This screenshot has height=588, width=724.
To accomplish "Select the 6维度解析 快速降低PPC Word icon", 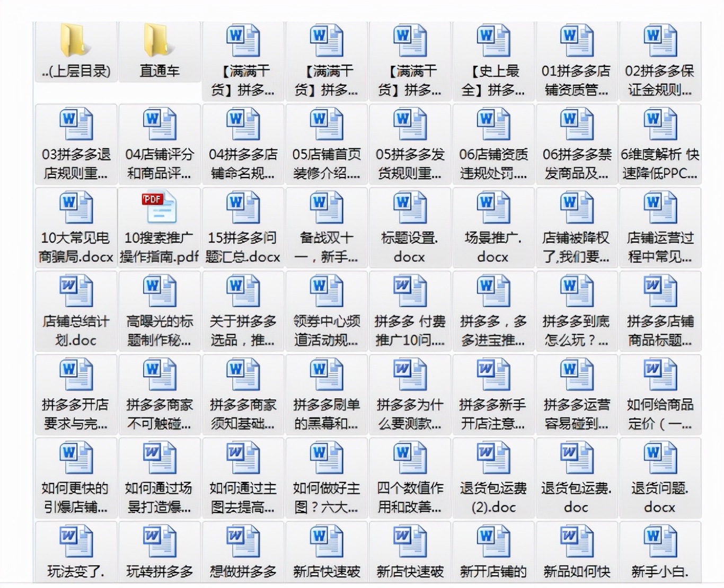I will [660, 124].
